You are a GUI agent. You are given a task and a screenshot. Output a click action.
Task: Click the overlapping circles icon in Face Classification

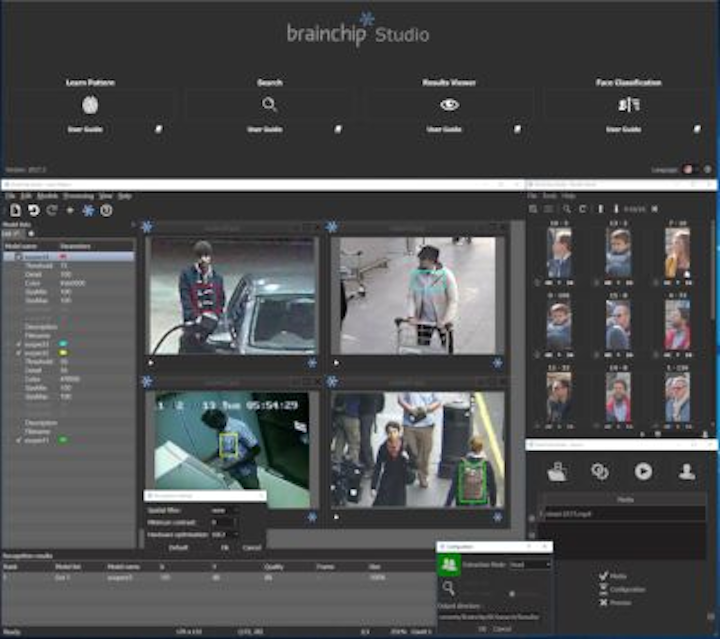pyautogui.click(x=600, y=471)
